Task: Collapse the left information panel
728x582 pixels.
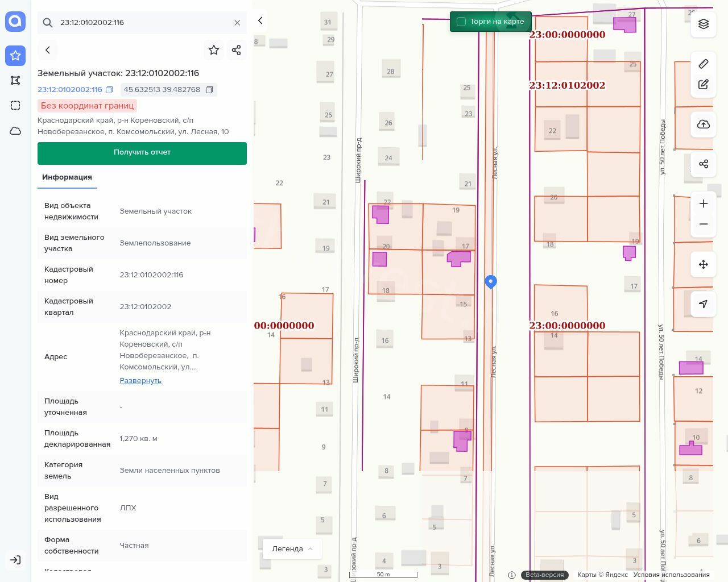Action: click(x=260, y=20)
